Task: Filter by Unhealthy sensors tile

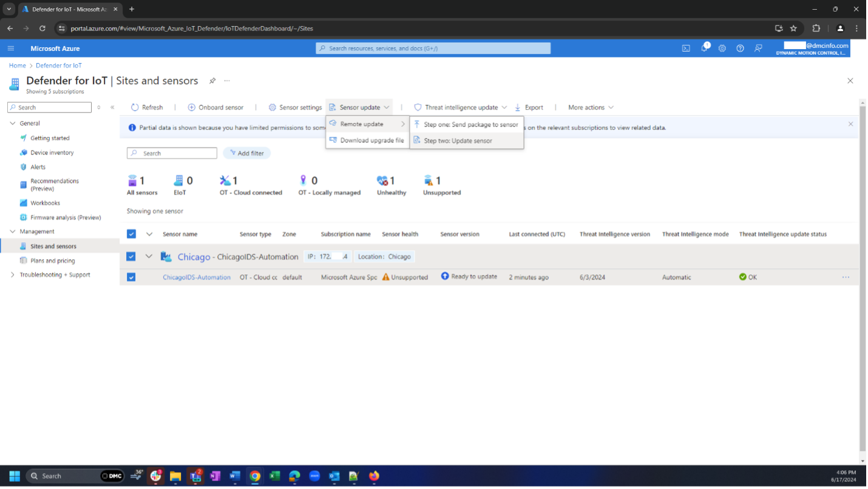Action: click(392, 186)
